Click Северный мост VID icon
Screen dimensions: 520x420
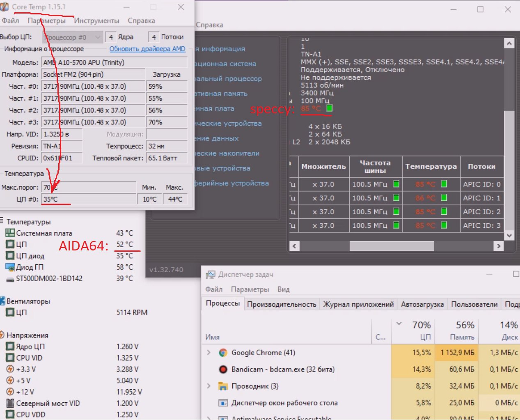[10, 404]
